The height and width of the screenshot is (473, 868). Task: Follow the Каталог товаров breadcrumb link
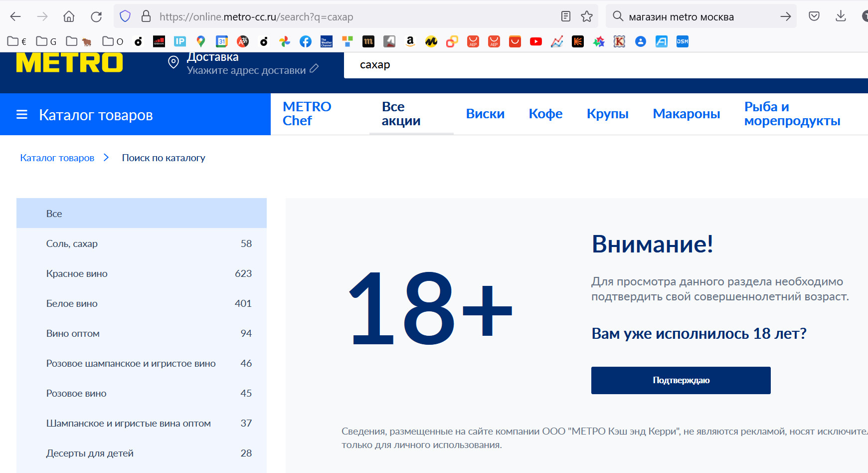(57, 158)
